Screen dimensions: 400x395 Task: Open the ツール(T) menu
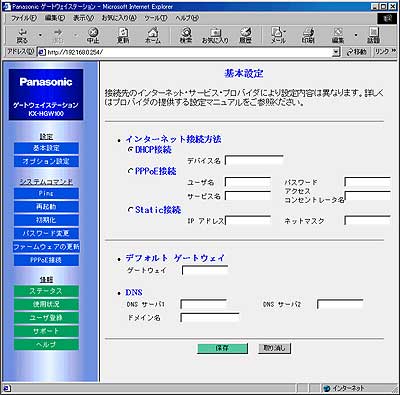[x=156, y=18]
